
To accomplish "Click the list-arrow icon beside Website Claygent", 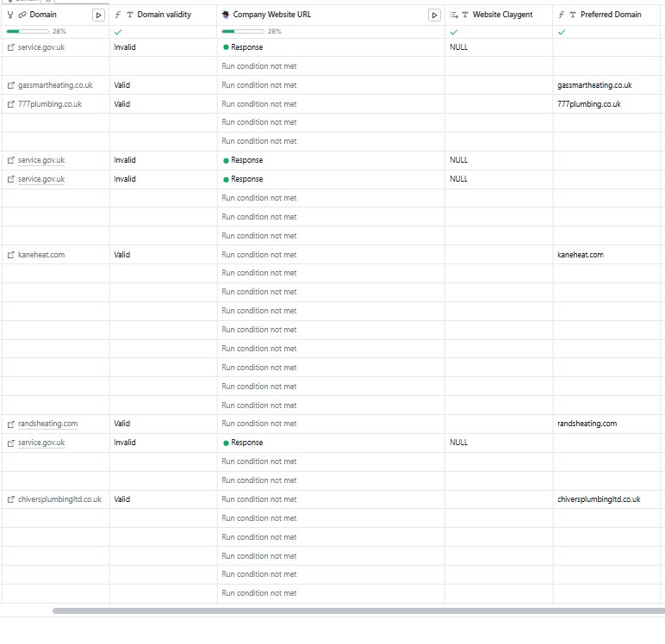I will tap(454, 15).
